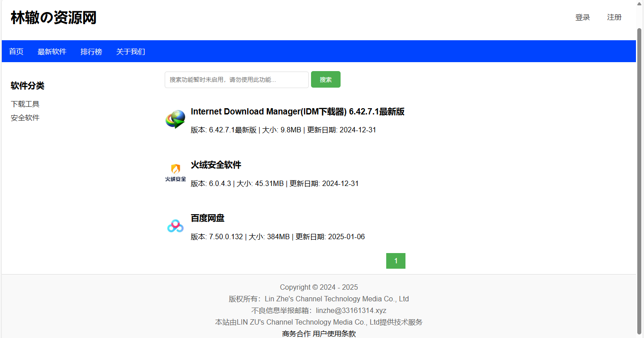Click the Internet Download Manager globe icon
This screenshot has width=644, height=338.
tap(175, 119)
